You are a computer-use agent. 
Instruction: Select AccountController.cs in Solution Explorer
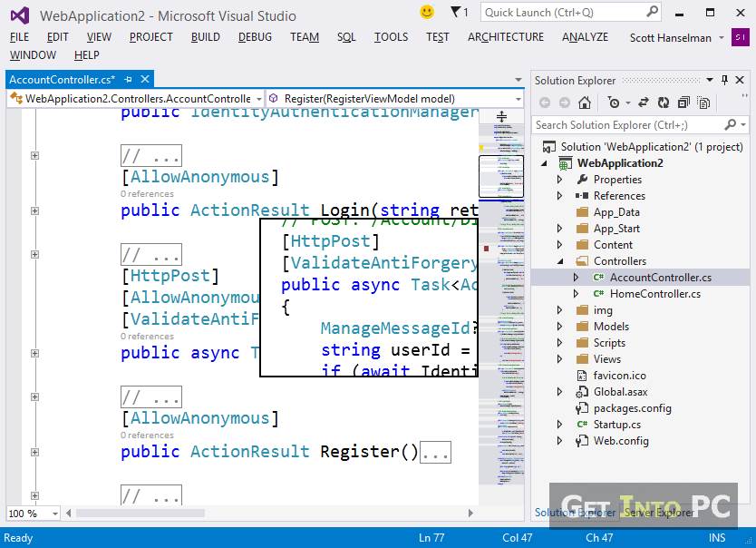point(661,278)
